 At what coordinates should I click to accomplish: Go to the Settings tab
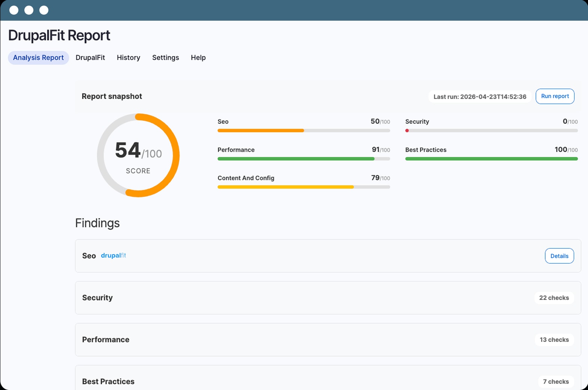tap(165, 58)
